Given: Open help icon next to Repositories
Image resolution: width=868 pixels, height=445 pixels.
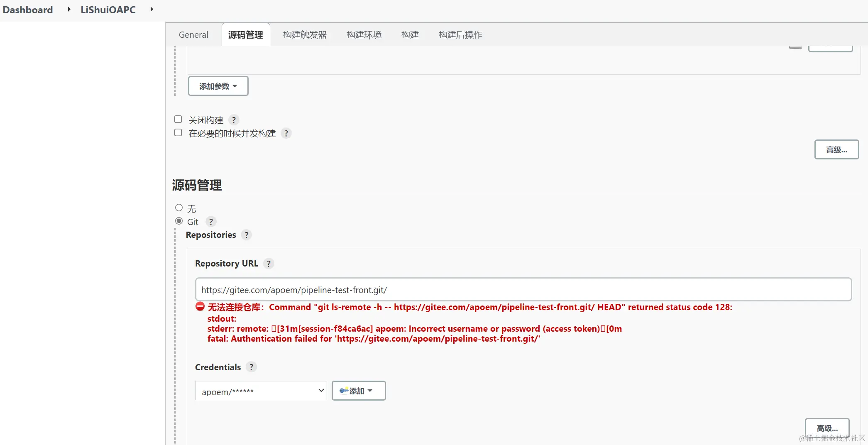Looking at the screenshot, I should (x=247, y=235).
